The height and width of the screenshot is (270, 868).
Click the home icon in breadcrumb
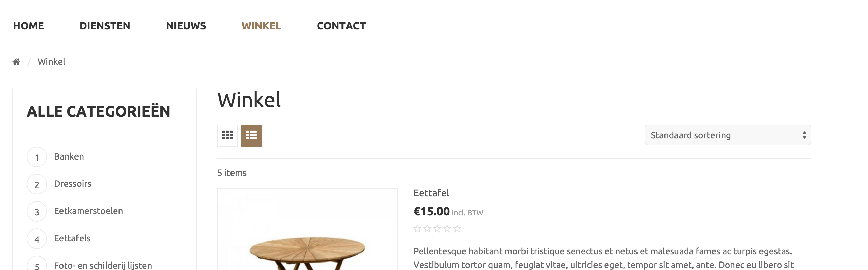click(x=16, y=62)
